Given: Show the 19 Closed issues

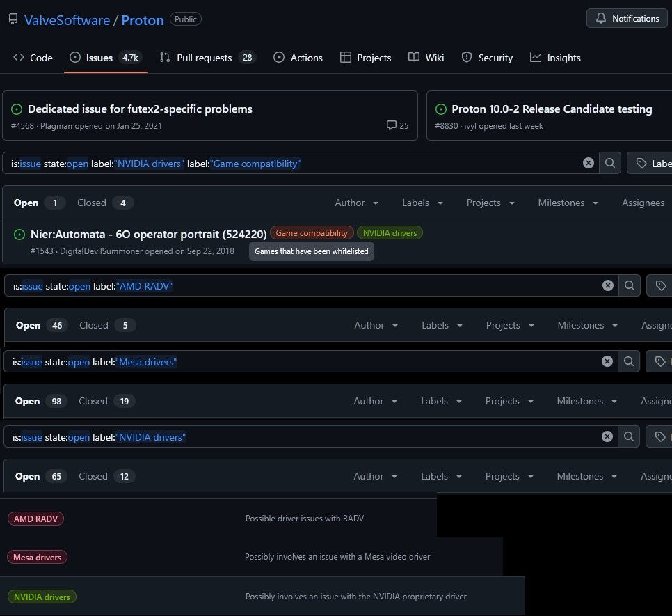Looking at the screenshot, I should click(x=106, y=401).
